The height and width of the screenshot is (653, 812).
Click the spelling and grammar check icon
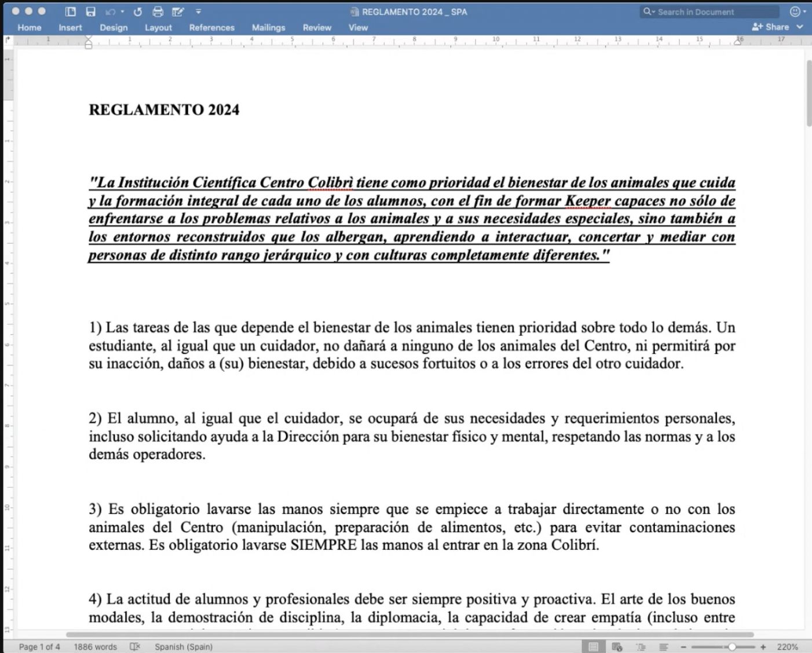point(135,647)
